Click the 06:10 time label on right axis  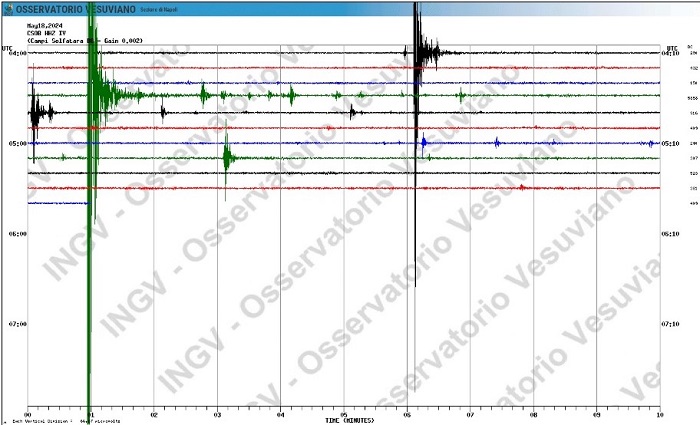click(672, 233)
